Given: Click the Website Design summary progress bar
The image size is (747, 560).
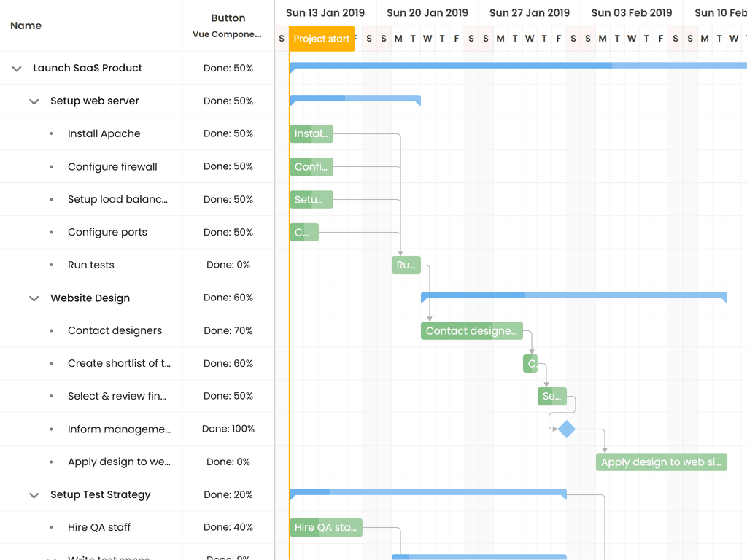Looking at the screenshot, I should [573, 295].
